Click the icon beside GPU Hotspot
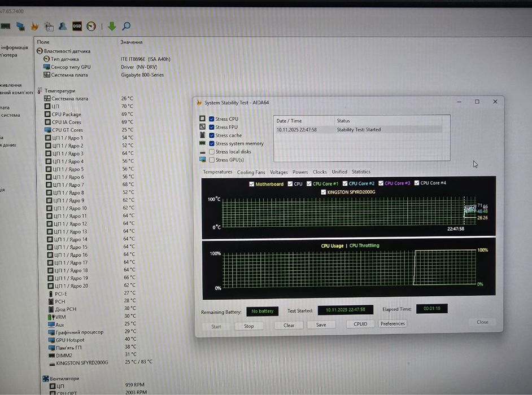This screenshot has height=395, width=532. [x=51, y=340]
